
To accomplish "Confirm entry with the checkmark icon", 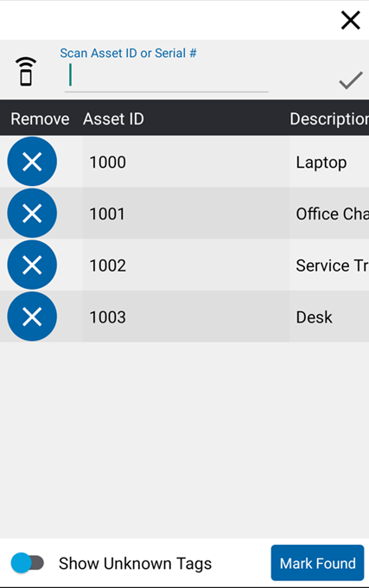I will [x=351, y=80].
